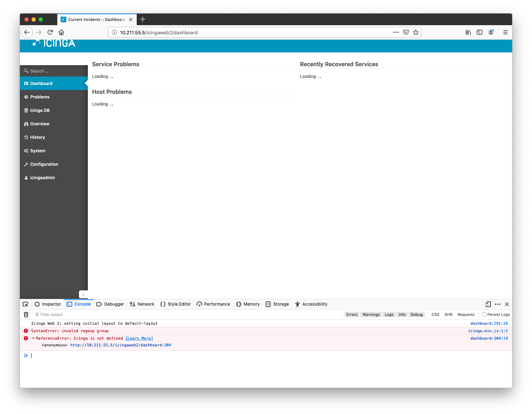532x414 pixels.
Task: Clear the console output with the trash icon
Action: click(26, 314)
